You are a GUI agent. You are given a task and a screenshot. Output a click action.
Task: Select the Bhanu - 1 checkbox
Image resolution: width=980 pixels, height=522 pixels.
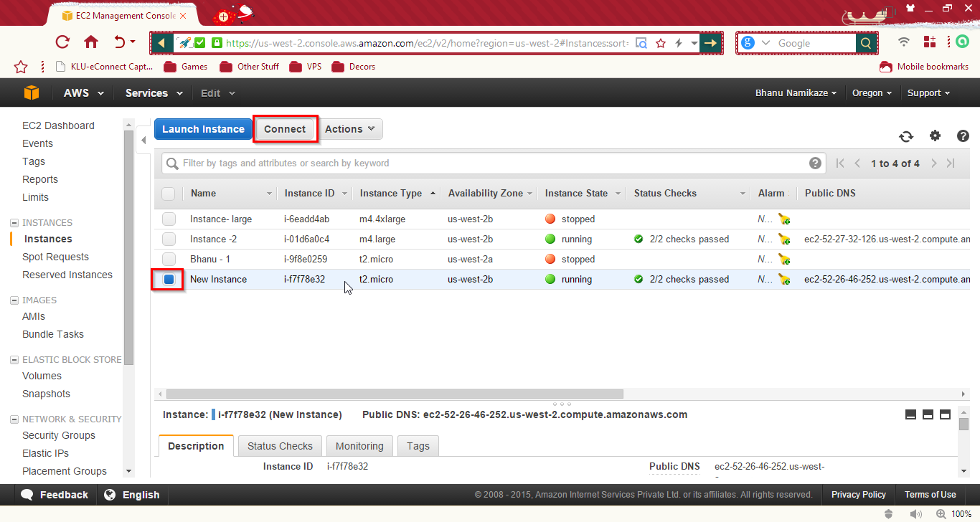pos(169,260)
